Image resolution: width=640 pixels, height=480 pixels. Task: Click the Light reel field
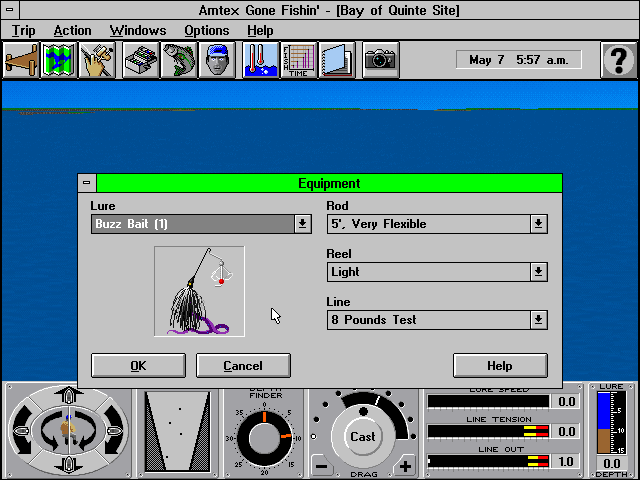tap(429, 272)
